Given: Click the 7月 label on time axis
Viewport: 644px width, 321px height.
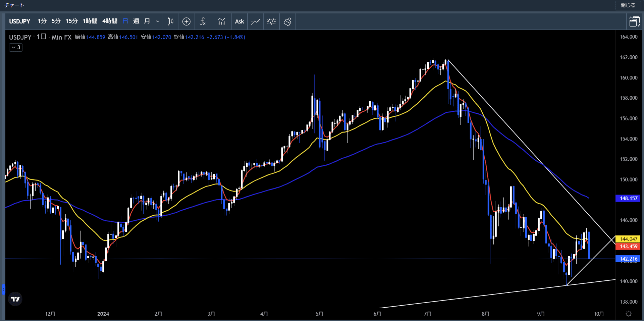Looking at the screenshot, I should (x=427, y=314).
